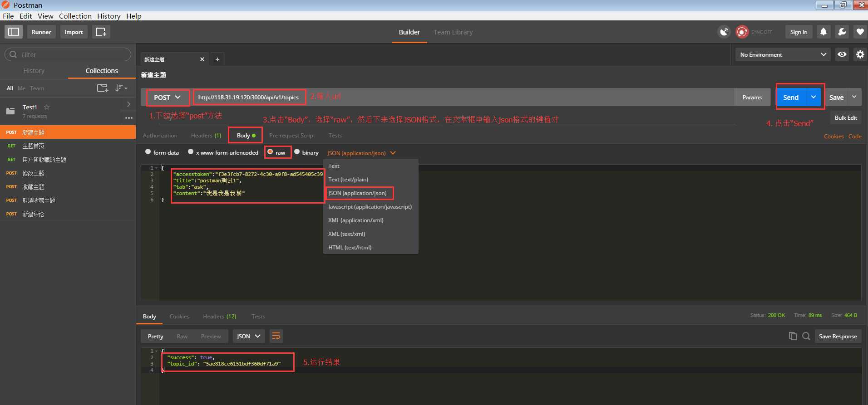This screenshot has height=405, width=868.
Task: Click the sync status icon
Action: (x=742, y=32)
